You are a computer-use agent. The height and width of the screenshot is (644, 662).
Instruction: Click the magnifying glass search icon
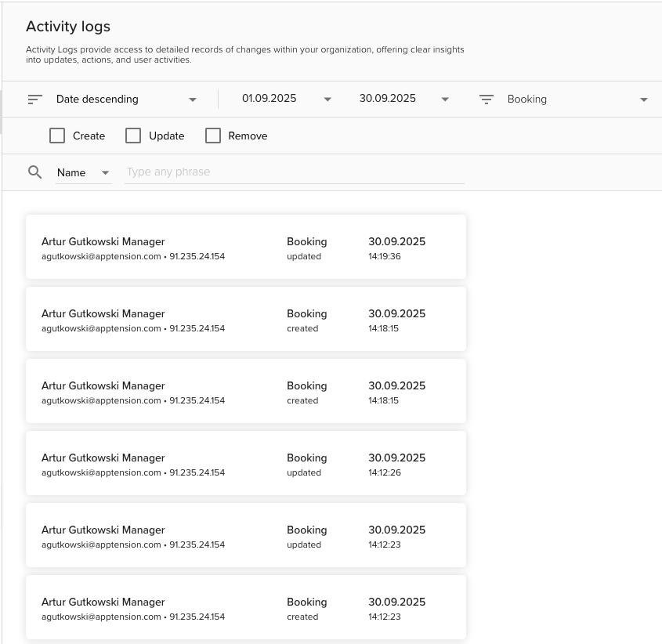[34, 172]
